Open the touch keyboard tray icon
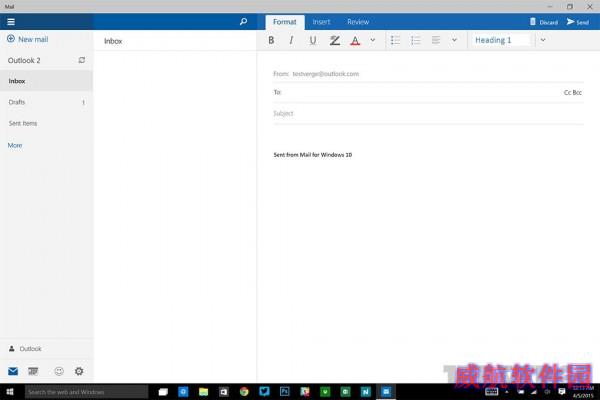This screenshot has height=400, width=600. (492, 392)
